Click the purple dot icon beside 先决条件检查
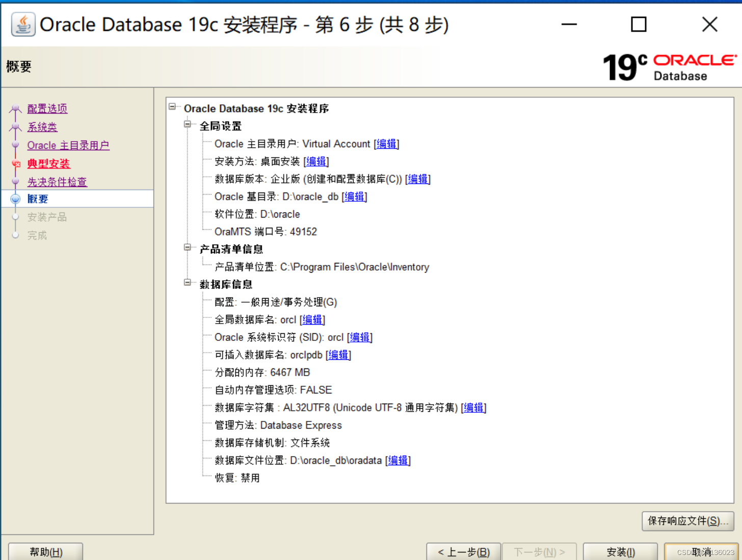The height and width of the screenshot is (560, 742). pos(15,181)
